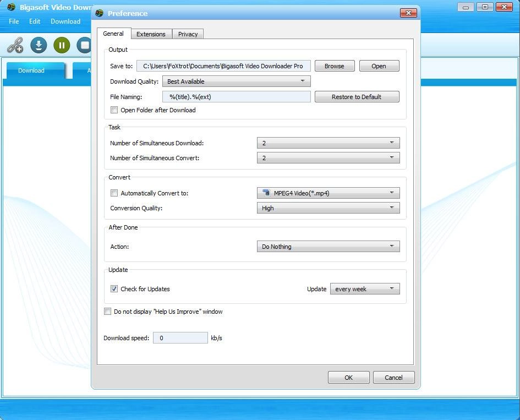The image size is (520, 420).
Task: Switch to the Privacy tab
Action: pos(188,34)
